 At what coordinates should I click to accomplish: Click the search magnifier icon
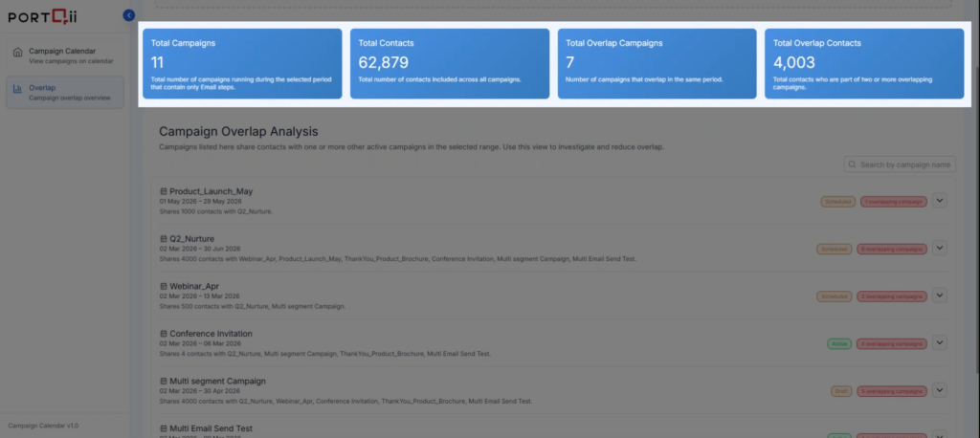point(852,164)
